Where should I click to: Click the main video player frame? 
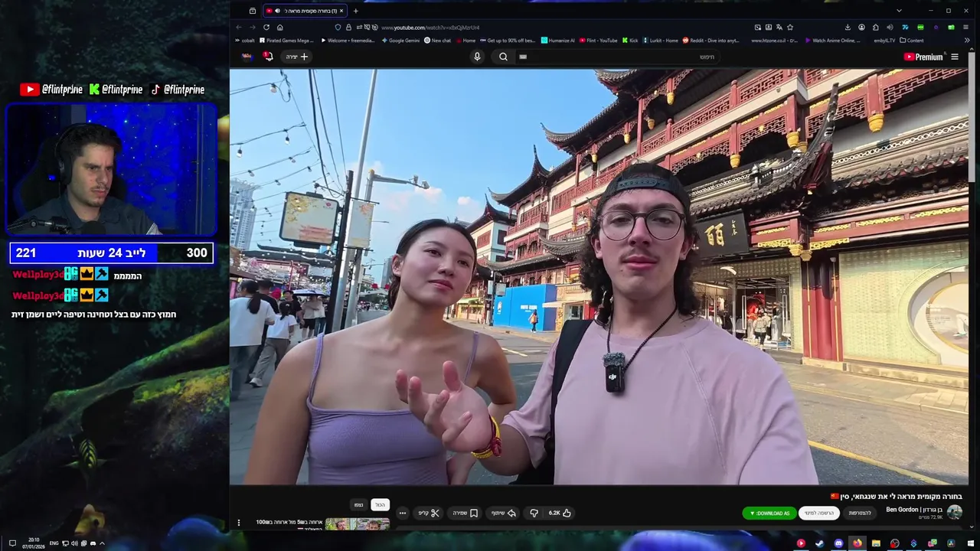tap(599, 276)
